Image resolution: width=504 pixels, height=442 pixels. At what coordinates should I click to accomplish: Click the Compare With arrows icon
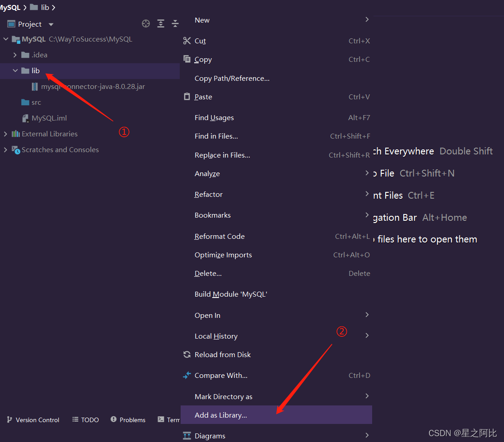click(x=187, y=375)
